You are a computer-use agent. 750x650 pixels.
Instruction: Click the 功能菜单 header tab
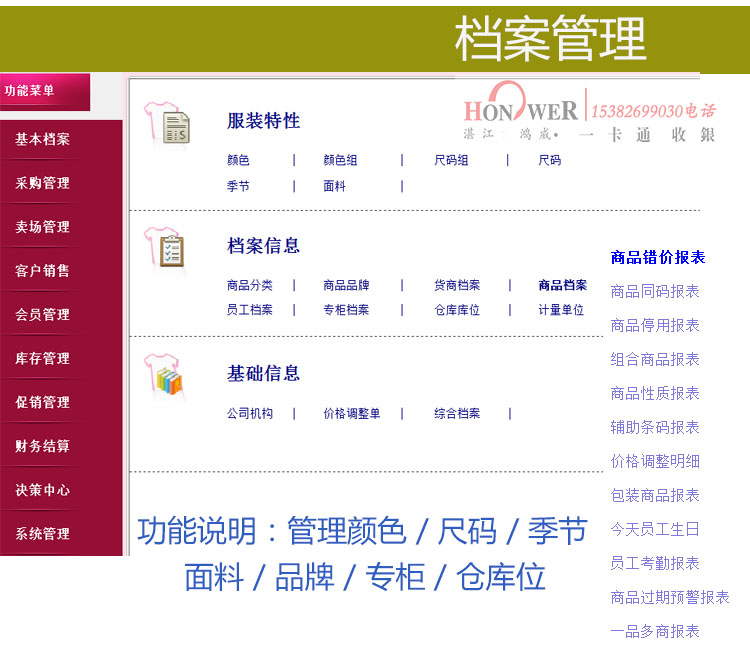point(30,91)
